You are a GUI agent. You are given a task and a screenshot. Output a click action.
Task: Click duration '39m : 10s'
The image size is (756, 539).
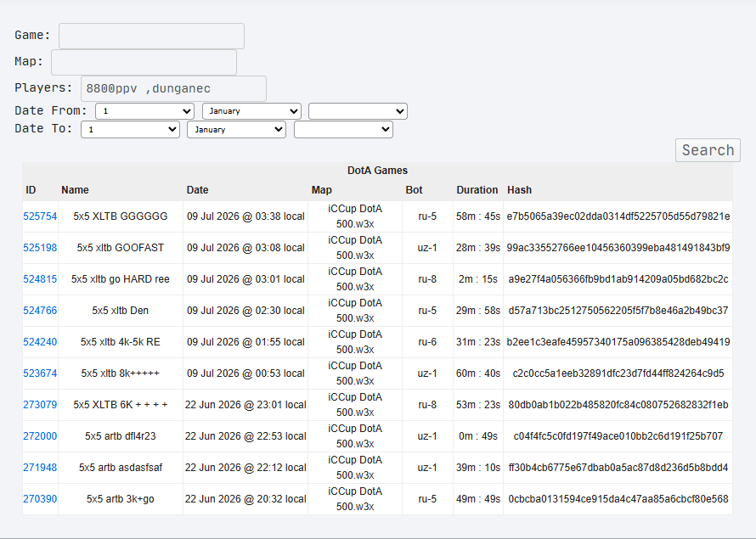point(478,467)
